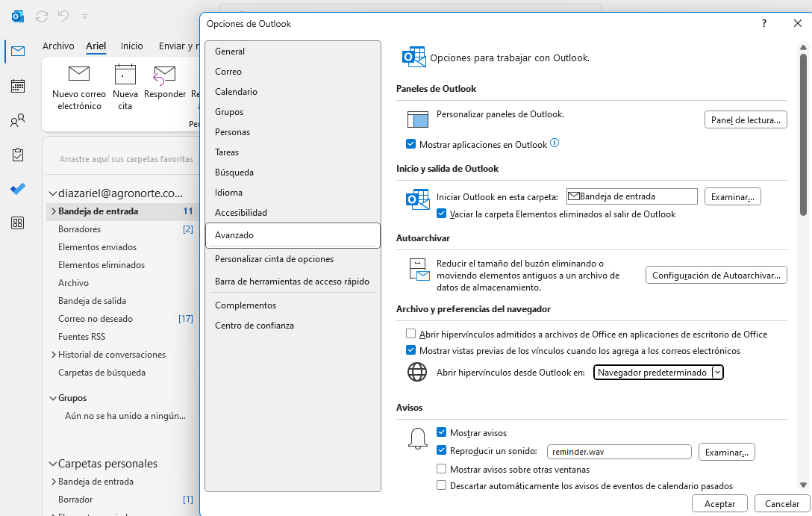Switch to the Inicio ribbon tab

131,46
